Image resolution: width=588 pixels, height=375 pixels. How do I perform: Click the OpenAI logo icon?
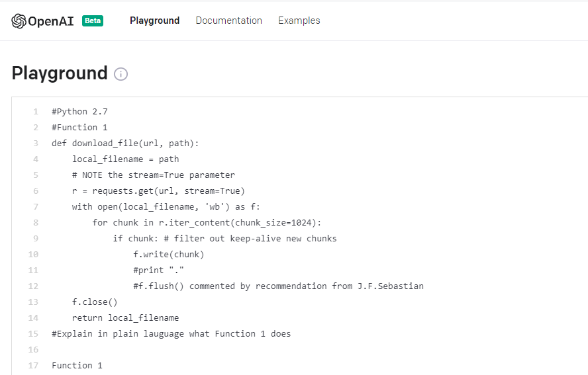click(x=19, y=21)
